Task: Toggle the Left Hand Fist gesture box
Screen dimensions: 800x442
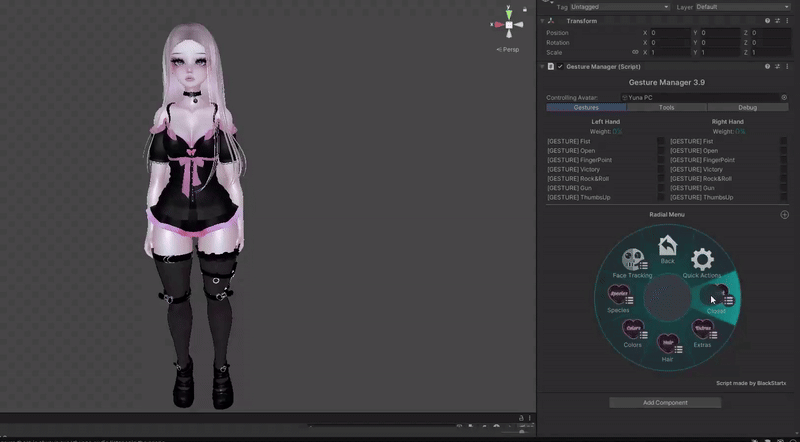Action: point(661,142)
